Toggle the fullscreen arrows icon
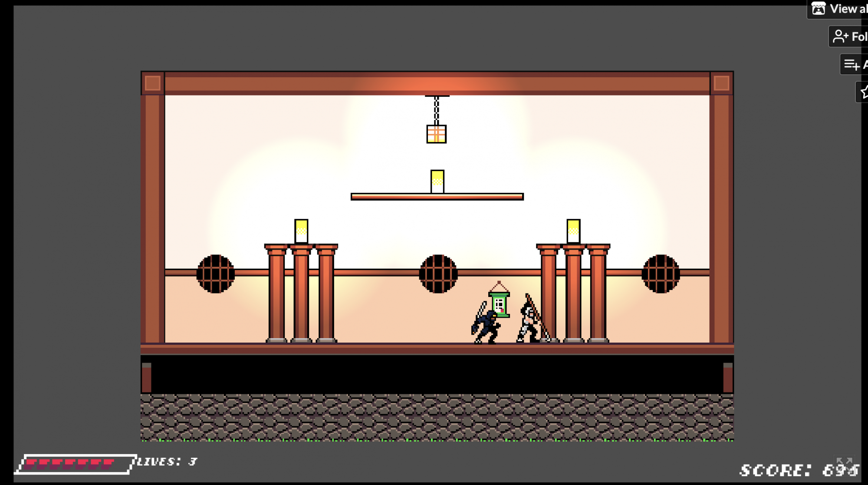Image resolution: width=868 pixels, height=485 pixels. tap(845, 463)
